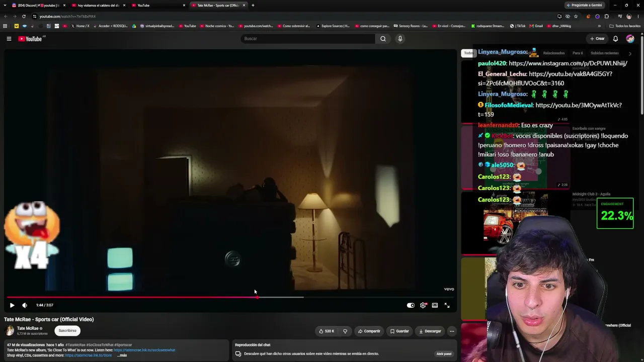Open instagram link from paulol420 in chat

[568, 63]
